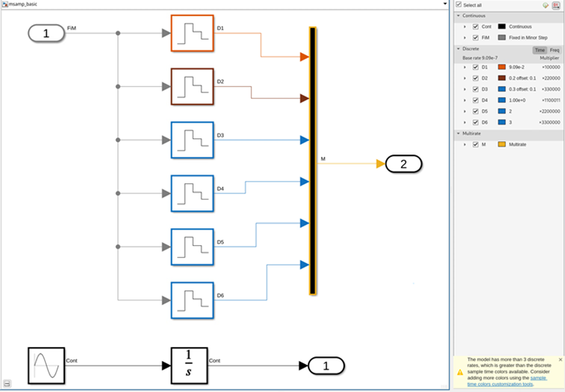Close the warning notification banner
The width and height of the screenshot is (565, 392).
coord(560,360)
